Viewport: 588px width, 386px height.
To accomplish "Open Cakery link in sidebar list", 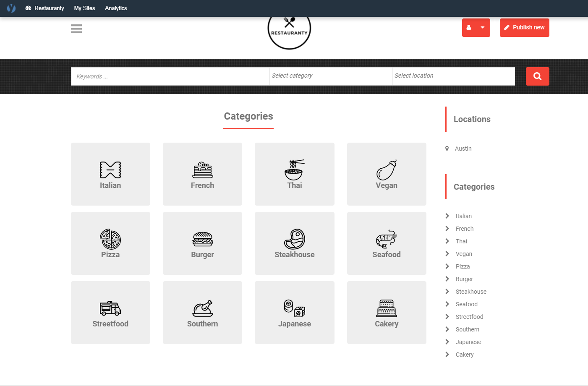I will tap(465, 355).
